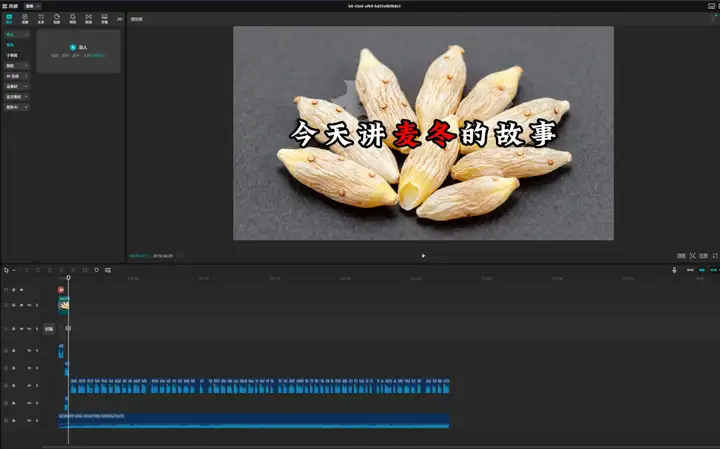Screen dimensions: 720x449
Task: Click the 今天讲麦冬的故事 caption in the preview
Action: [x=423, y=134]
